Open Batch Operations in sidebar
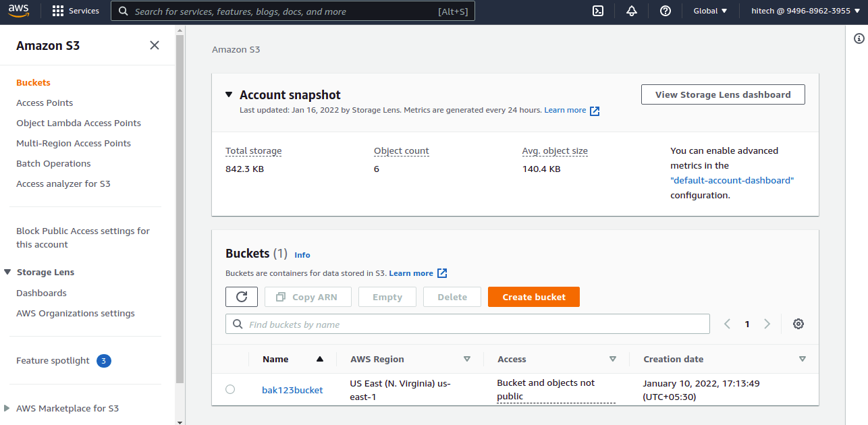868x425 pixels. tap(53, 163)
